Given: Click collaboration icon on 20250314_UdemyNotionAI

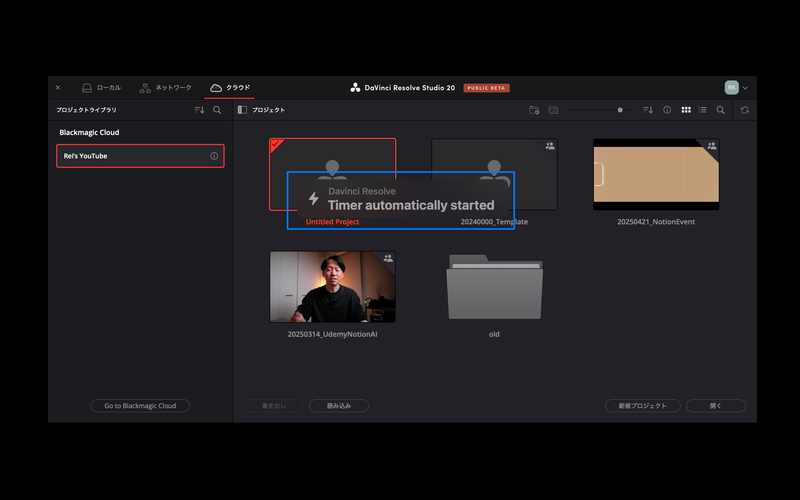Looking at the screenshot, I should click(388, 259).
